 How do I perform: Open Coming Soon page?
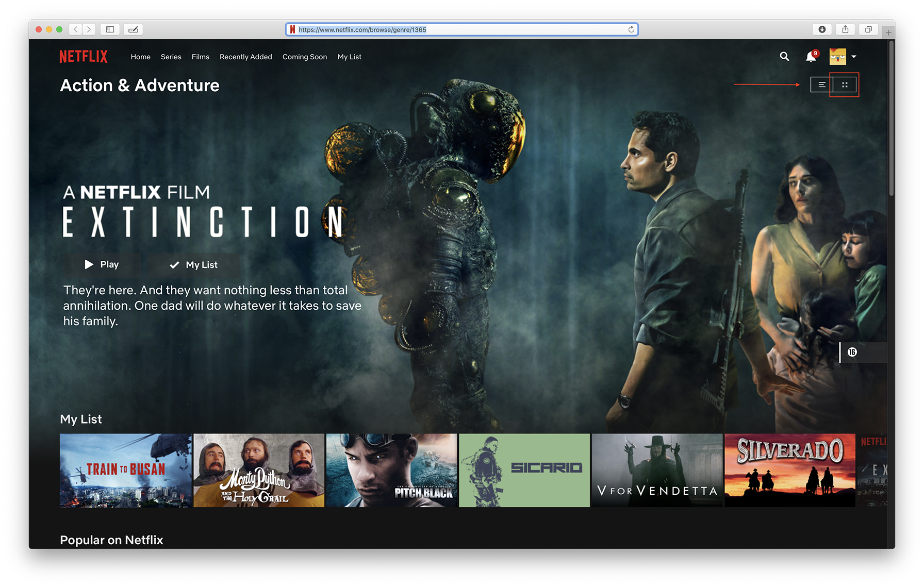coord(305,57)
